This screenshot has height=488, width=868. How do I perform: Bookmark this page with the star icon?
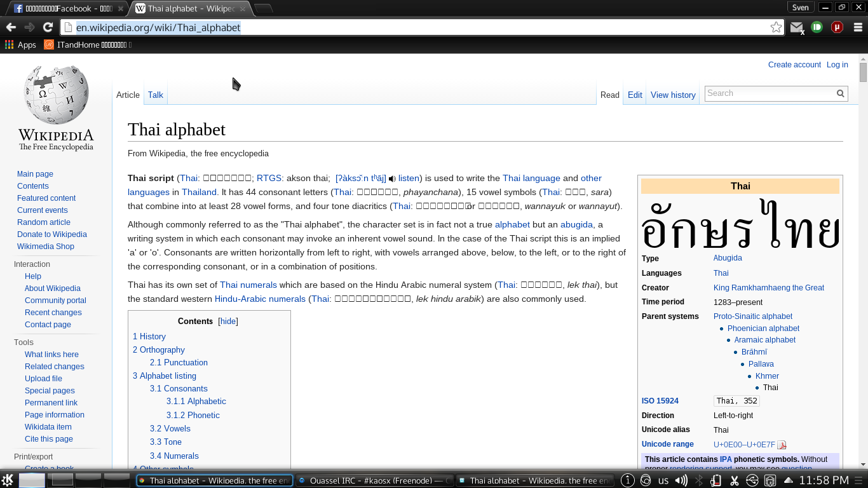pyautogui.click(x=776, y=27)
